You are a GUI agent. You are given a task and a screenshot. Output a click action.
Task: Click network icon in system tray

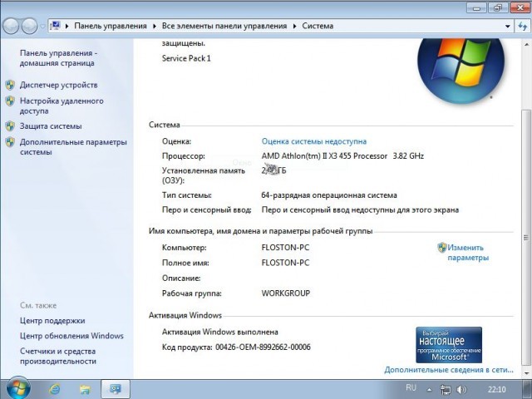pos(446,390)
